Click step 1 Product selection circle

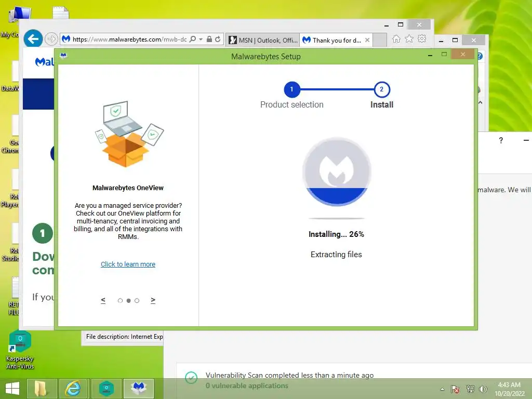(291, 89)
